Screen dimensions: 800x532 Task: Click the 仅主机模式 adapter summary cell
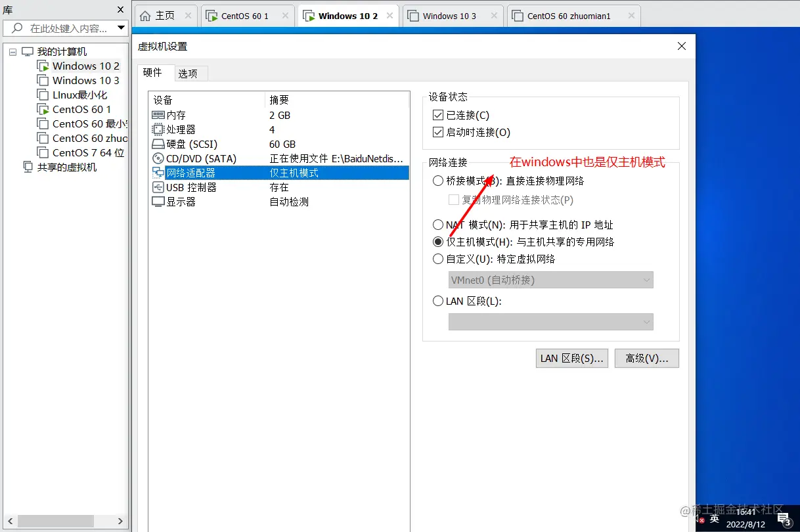[294, 173]
